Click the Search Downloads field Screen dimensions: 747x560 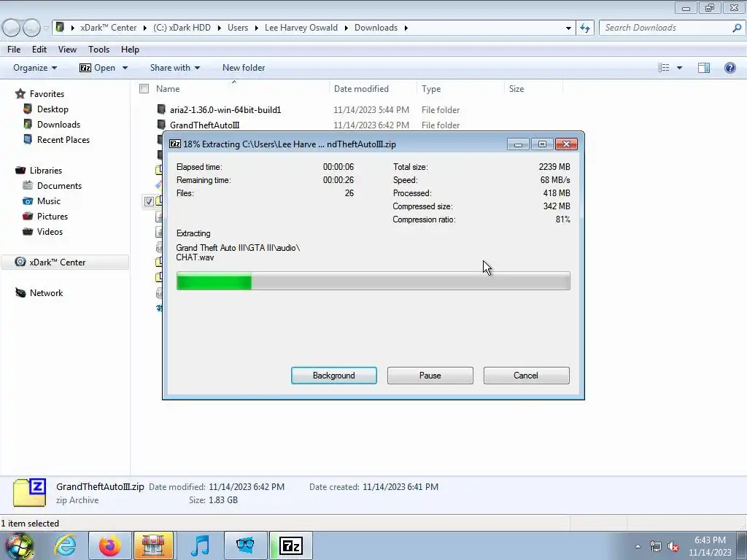665,28
